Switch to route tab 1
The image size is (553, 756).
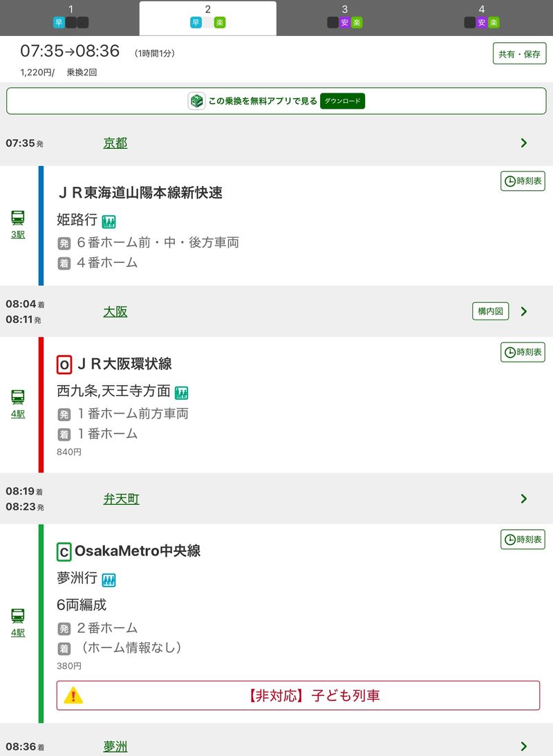71,17
